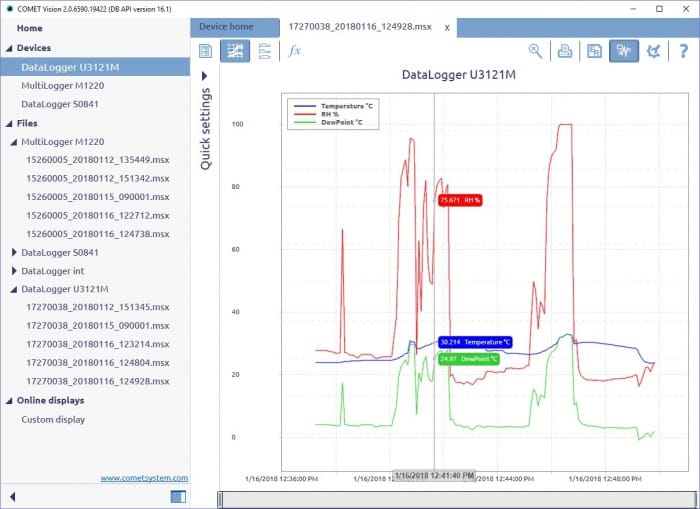Expand the DataLogger int tree node
The image size is (700, 509).
13,271
